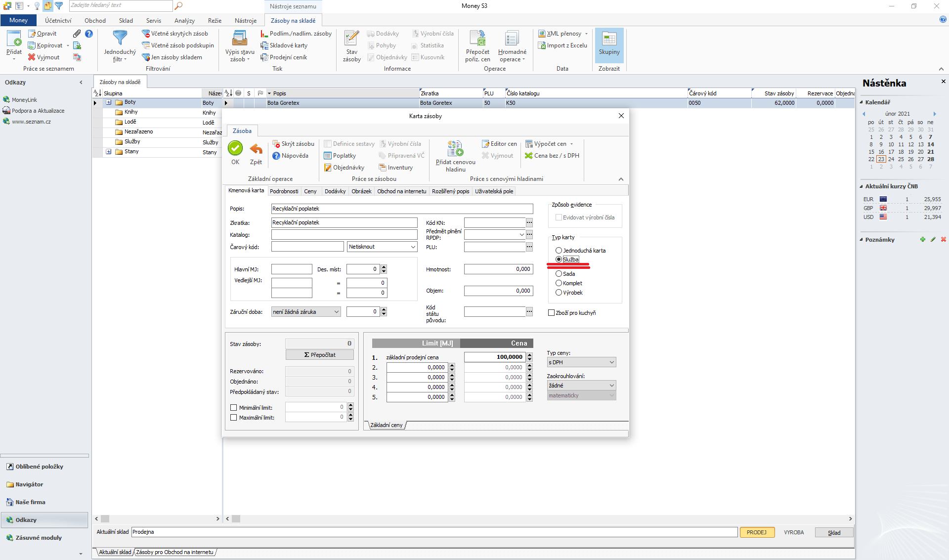Open Účetnictví menu tab
The height and width of the screenshot is (560, 949).
point(58,20)
